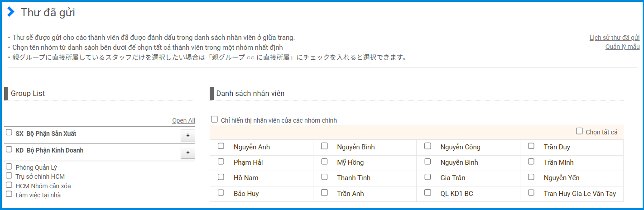This screenshot has width=644, height=210.
Task: Tick the checkbox for Mỹ Hồng
Action: click(324, 162)
